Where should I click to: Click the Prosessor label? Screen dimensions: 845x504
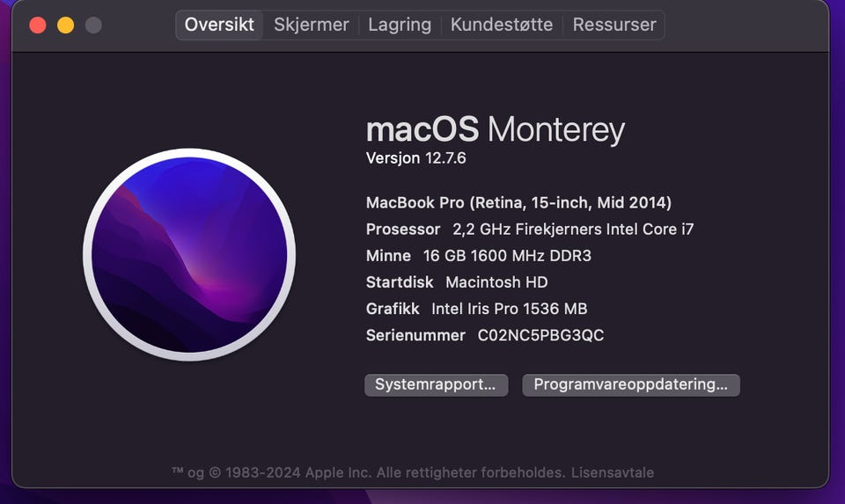[x=402, y=230]
